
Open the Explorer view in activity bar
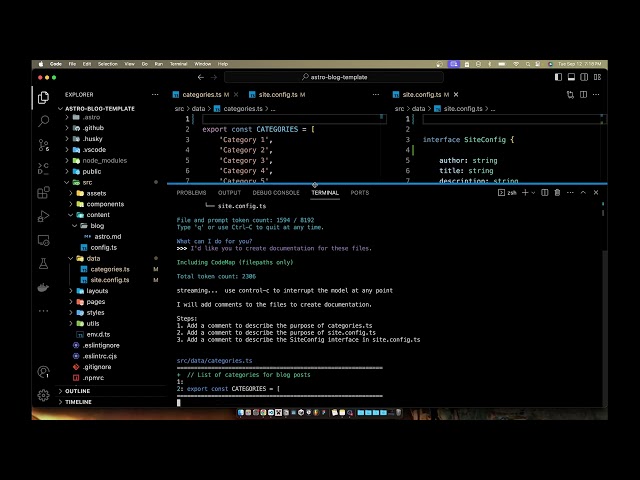[x=43, y=97]
